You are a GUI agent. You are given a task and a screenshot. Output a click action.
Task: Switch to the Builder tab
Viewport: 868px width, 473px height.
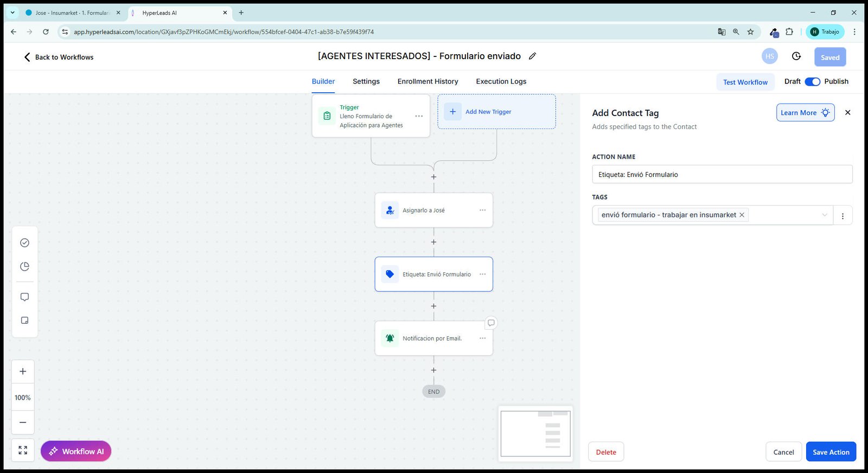(x=323, y=81)
